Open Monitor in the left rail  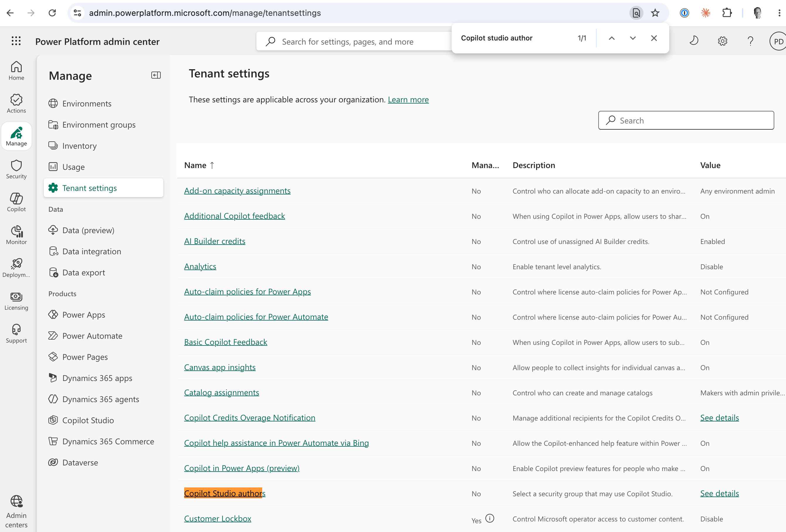[16, 235]
